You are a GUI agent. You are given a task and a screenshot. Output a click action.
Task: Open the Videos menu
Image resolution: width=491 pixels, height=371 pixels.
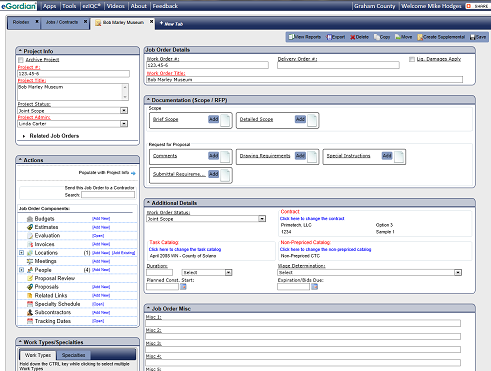pyautogui.click(x=116, y=6)
